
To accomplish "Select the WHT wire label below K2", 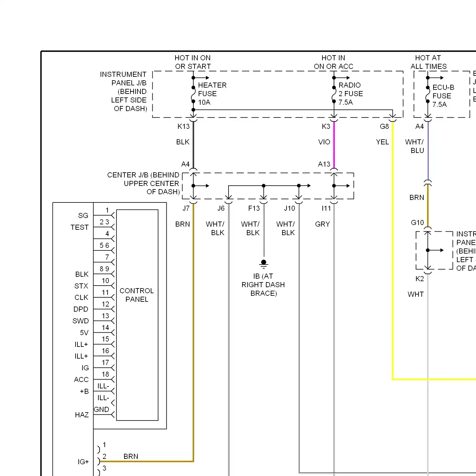I will 416,294.
